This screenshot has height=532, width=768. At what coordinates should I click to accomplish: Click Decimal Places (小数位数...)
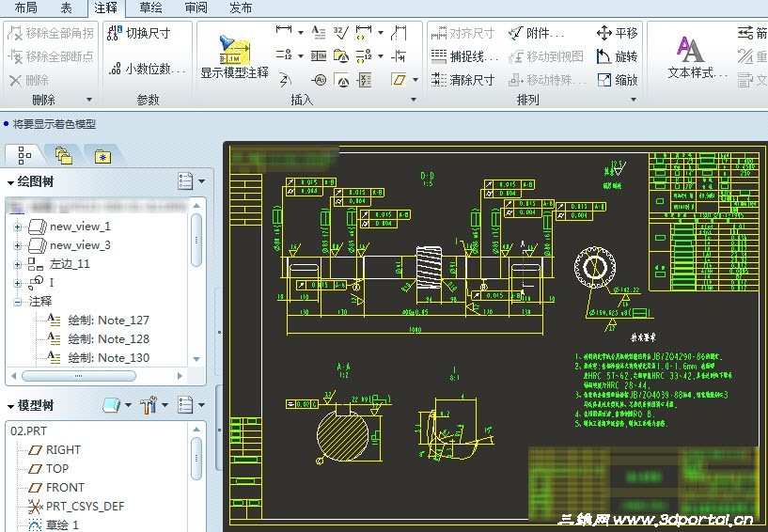[x=147, y=69]
